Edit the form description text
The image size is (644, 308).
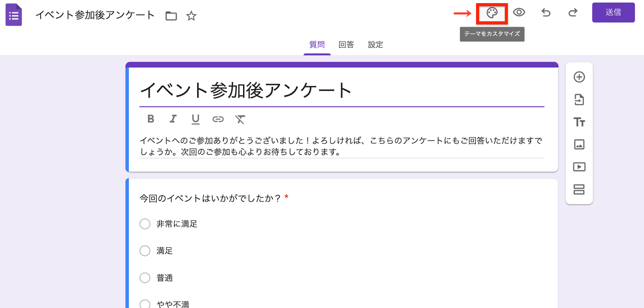342,146
